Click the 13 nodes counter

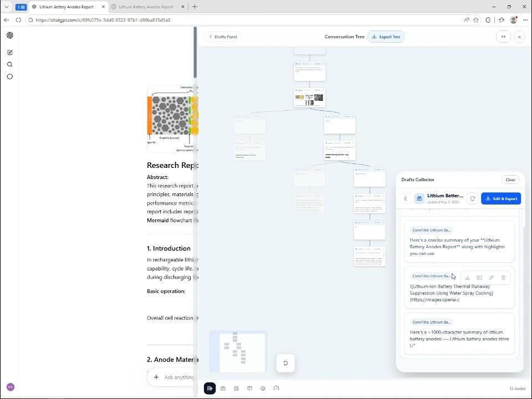coord(517,388)
